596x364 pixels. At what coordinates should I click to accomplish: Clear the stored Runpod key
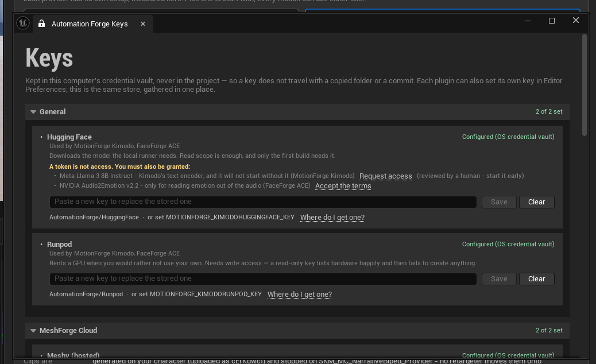536,279
